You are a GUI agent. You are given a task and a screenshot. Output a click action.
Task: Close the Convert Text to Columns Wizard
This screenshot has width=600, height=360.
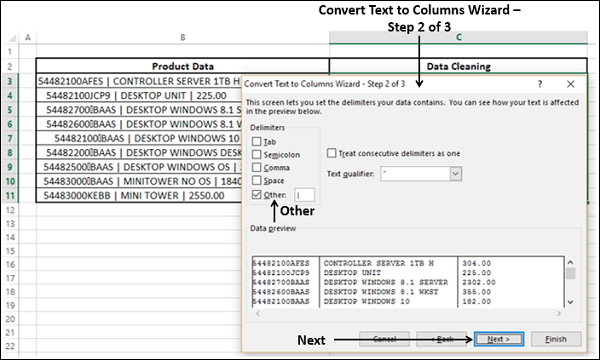click(x=570, y=84)
